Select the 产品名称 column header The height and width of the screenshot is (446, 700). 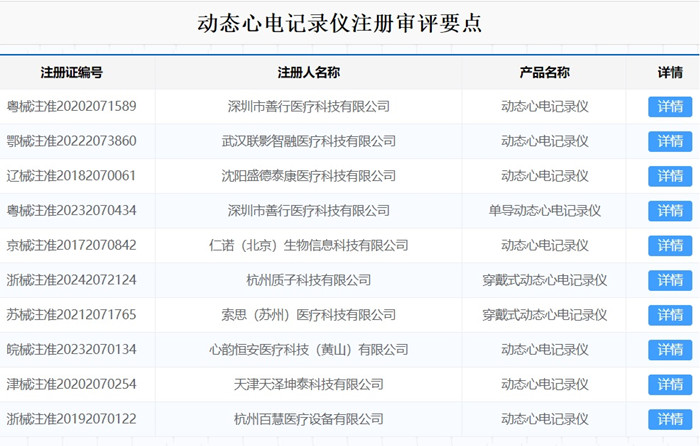tap(544, 72)
